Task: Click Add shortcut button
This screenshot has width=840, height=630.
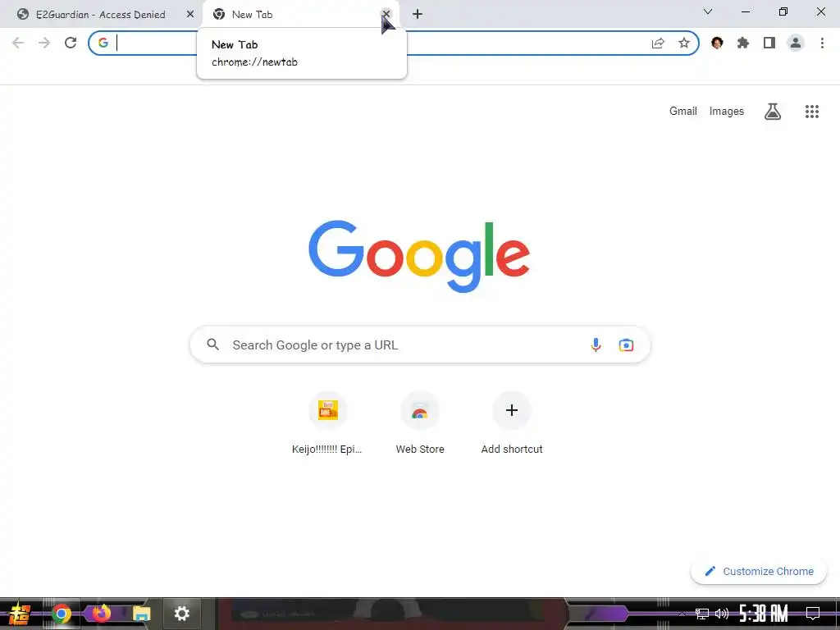Action: coord(512,423)
